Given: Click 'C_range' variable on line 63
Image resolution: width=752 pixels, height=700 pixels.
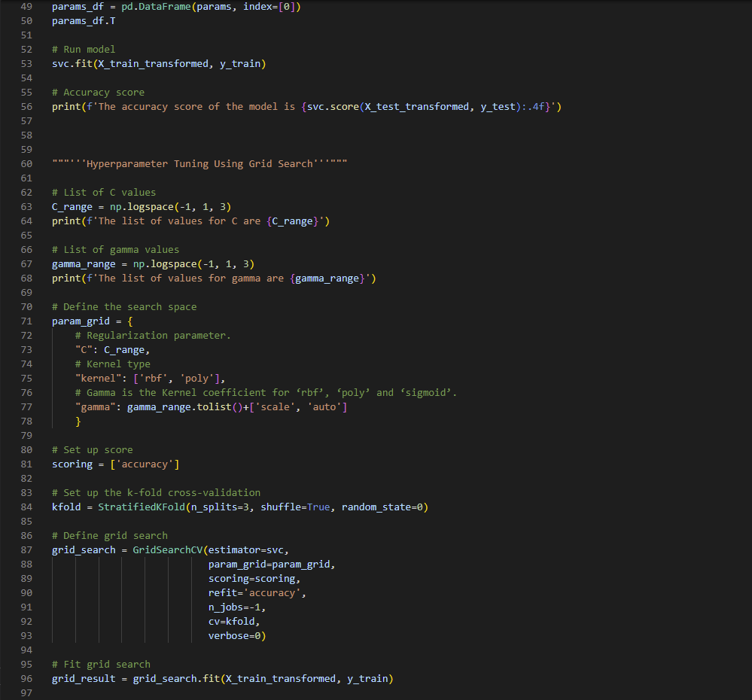Looking at the screenshot, I should tap(72, 207).
